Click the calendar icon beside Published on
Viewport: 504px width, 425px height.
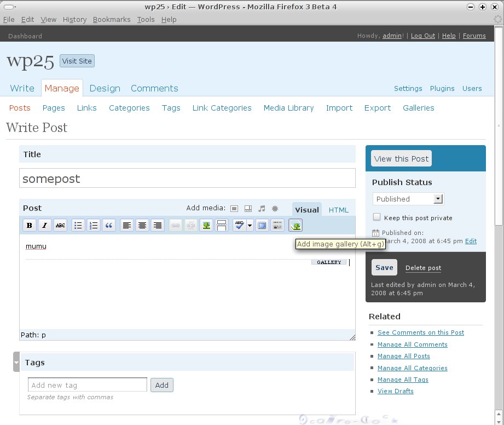coord(375,233)
